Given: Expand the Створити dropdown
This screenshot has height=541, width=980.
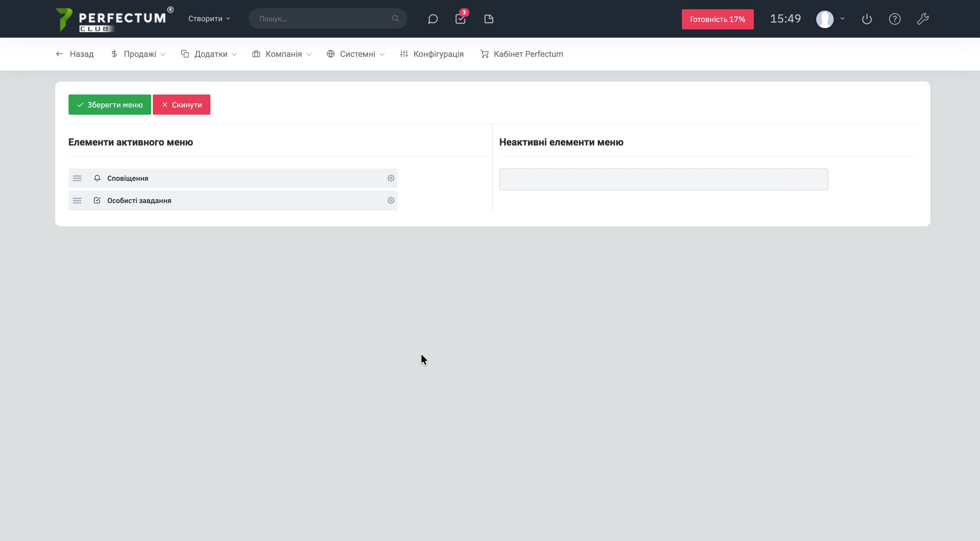Looking at the screenshot, I should tap(209, 18).
